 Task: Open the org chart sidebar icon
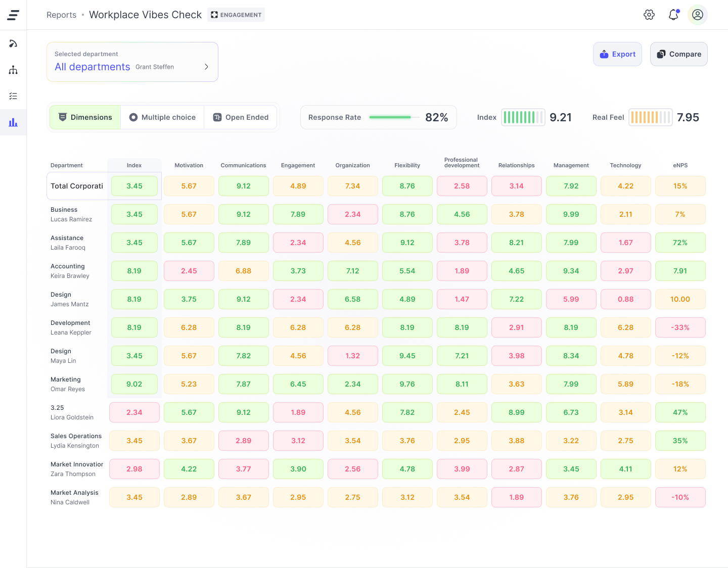coord(13,70)
